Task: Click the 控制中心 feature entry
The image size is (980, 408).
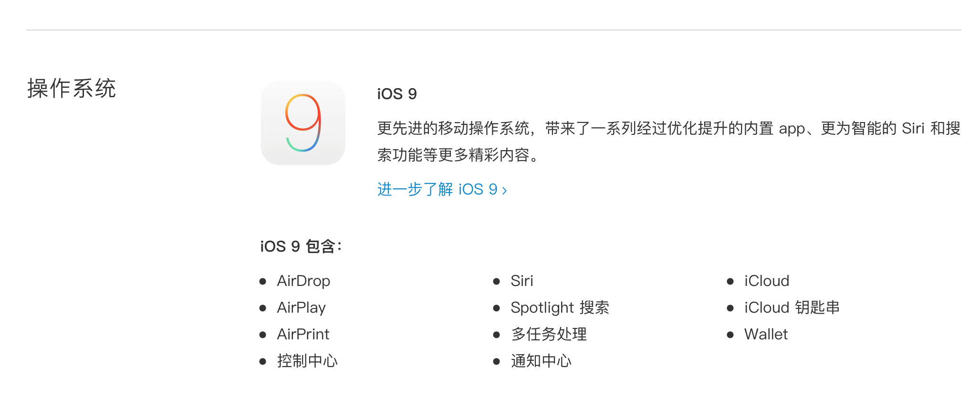Action: click(x=307, y=361)
